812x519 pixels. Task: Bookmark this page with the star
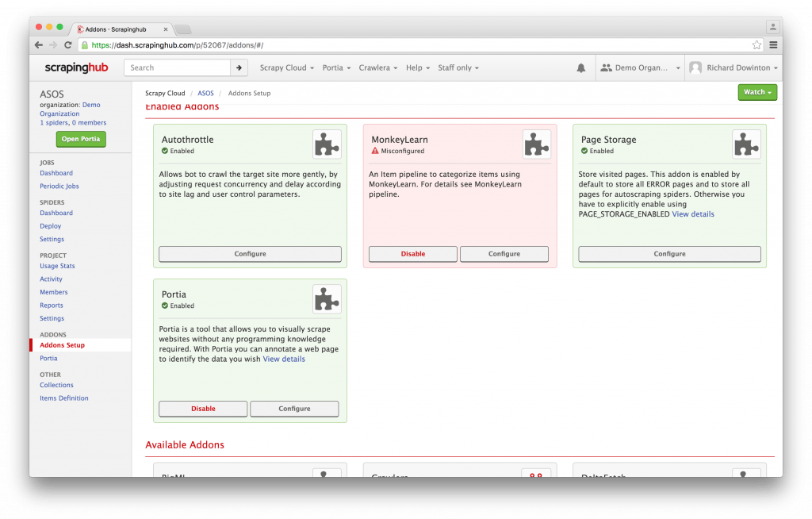pyautogui.click(x=756, y=45)
